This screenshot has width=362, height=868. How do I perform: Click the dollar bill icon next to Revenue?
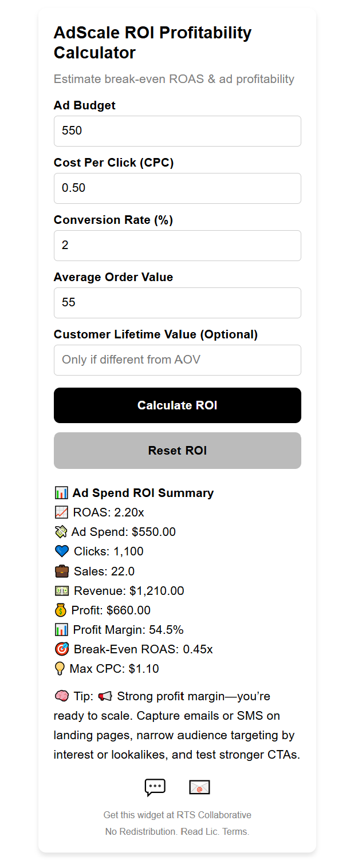click(61, 590)
